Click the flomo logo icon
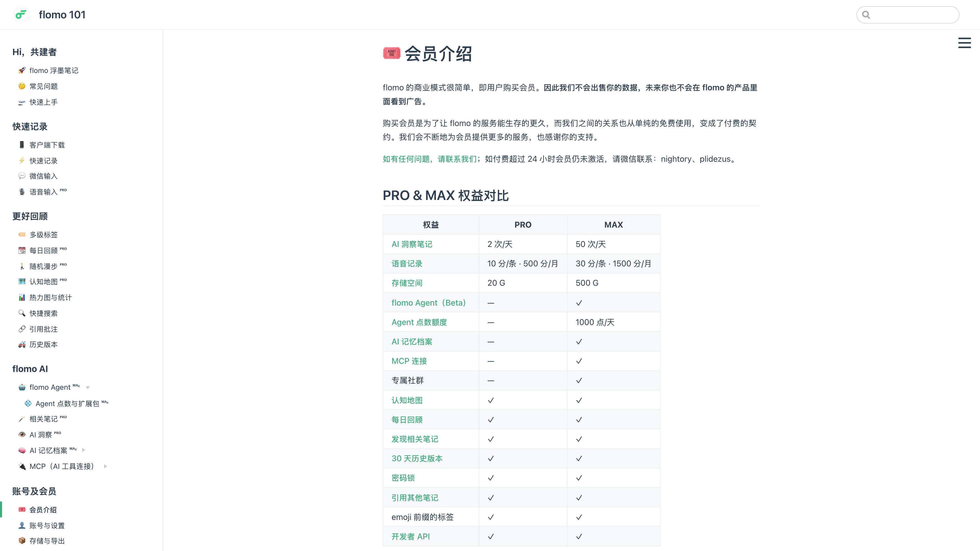Image resolution: width=980 pixels, height=551 pixels. [x=21, y=15]
